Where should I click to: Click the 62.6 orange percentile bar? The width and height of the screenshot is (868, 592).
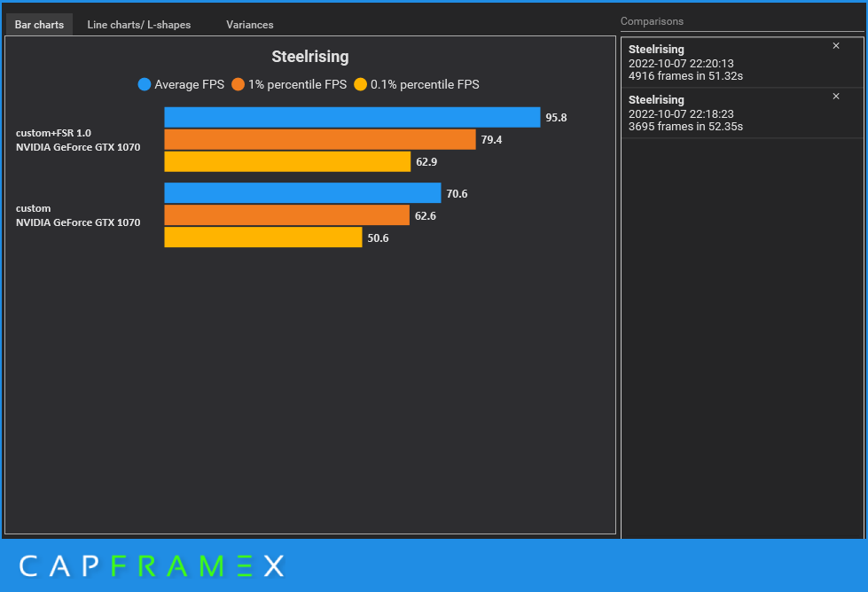tap(286, 215)
